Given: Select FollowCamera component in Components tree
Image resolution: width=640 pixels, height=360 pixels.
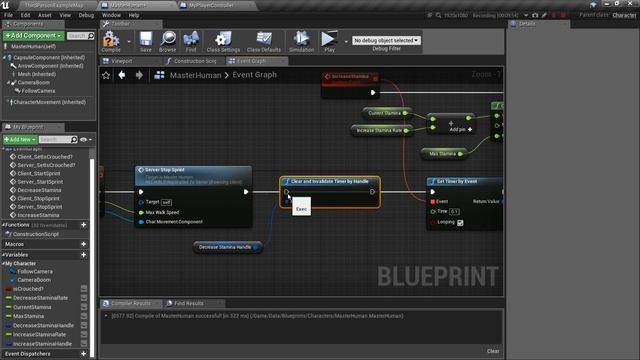Looking at the screenshot, I should (38, 91).
